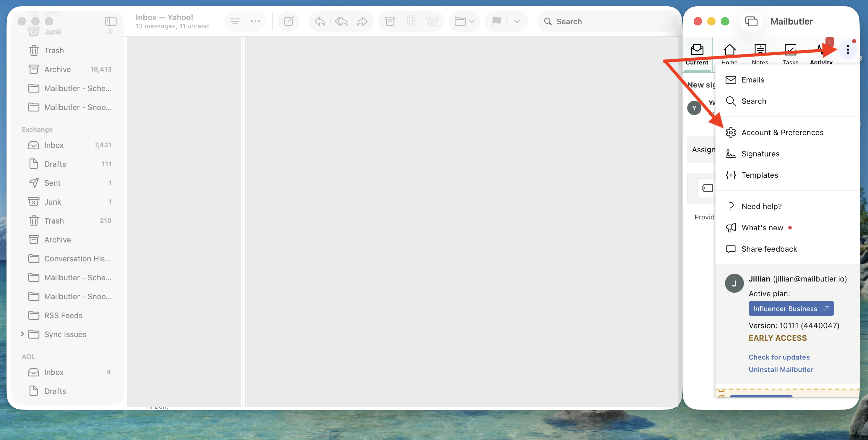Select the AOL account header
This screenshot has height=440, width=868.
point(28,357)
